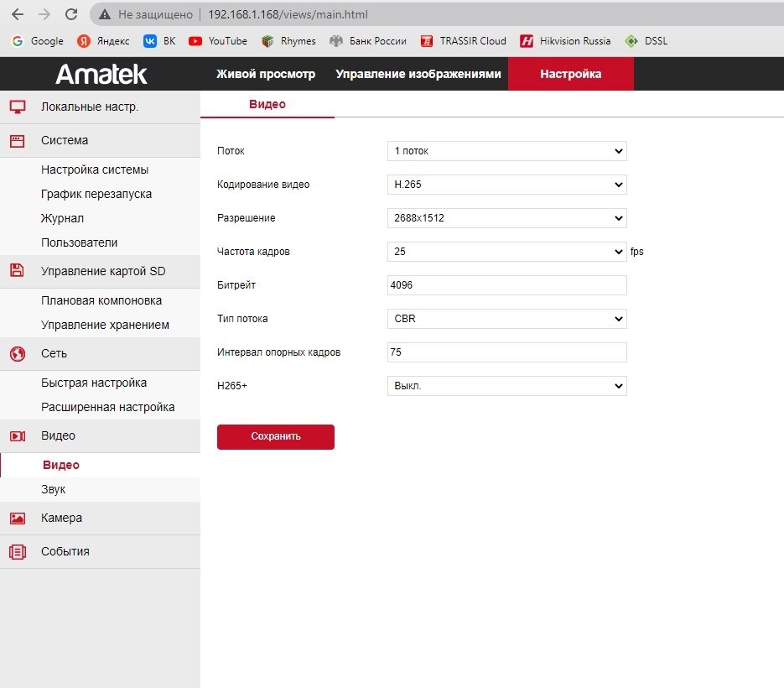
Task: Click the Camera section picture icon
Action: [17, 518]
